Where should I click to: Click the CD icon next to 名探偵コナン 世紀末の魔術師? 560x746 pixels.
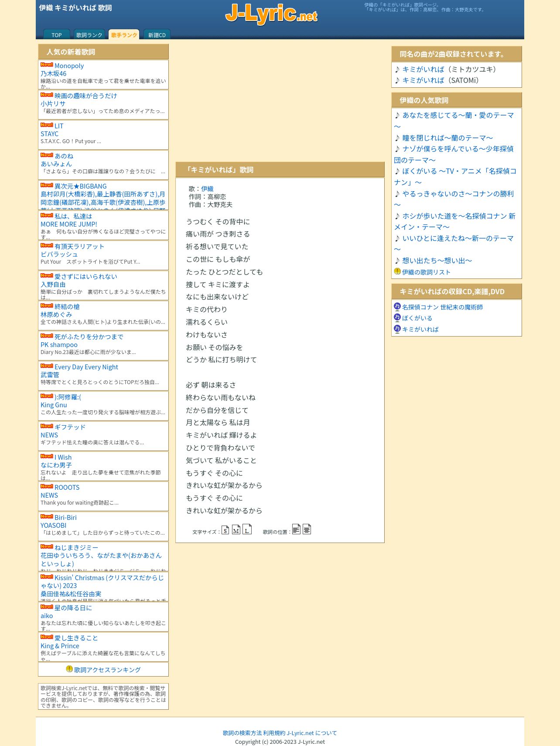click(x=397, y=306)
